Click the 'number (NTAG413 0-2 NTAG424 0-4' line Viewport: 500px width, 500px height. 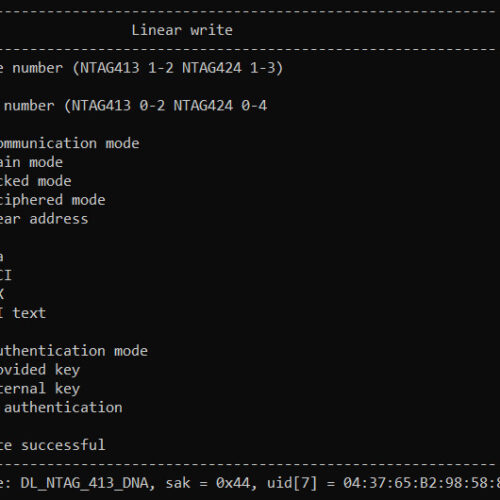133,106
